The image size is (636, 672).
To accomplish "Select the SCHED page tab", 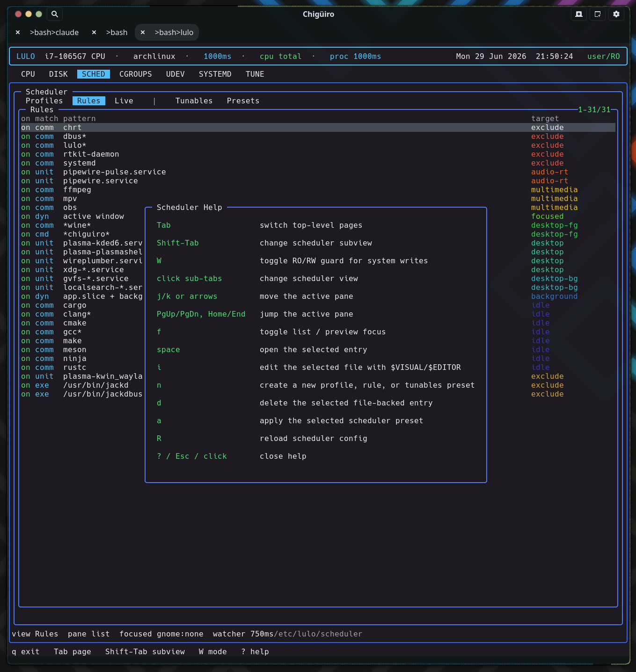I will [x=94, y=74].
